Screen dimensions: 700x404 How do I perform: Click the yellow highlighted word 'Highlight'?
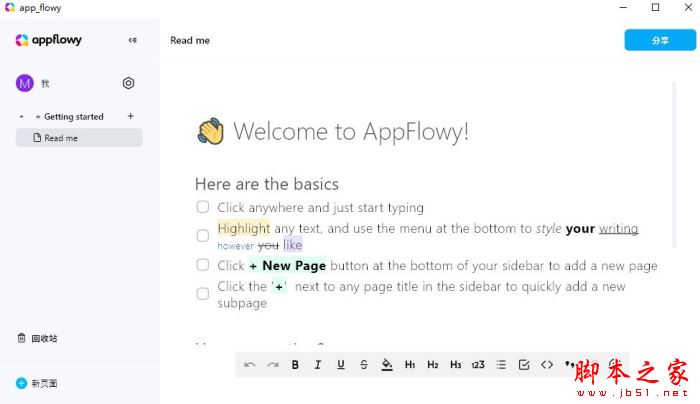(244, 229)
